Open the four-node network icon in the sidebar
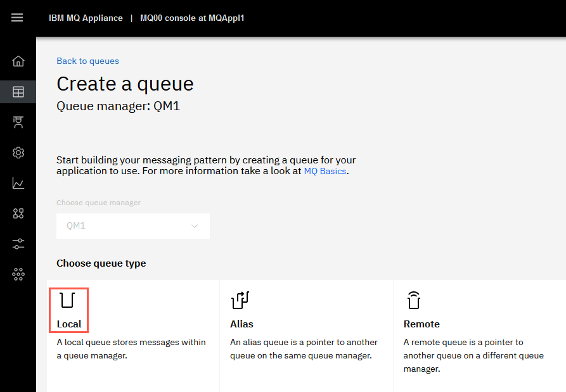Image resolution: width=566 pixels, height=392 pixels. [18, 213]
